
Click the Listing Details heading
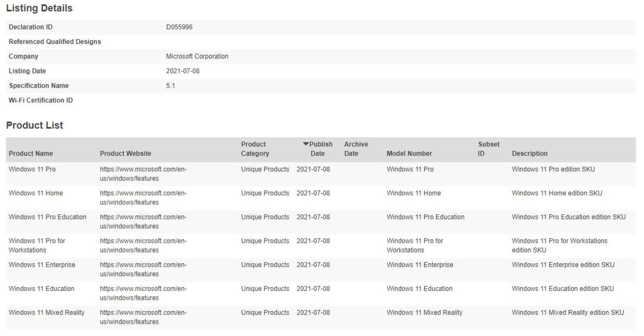pos(39,8)
